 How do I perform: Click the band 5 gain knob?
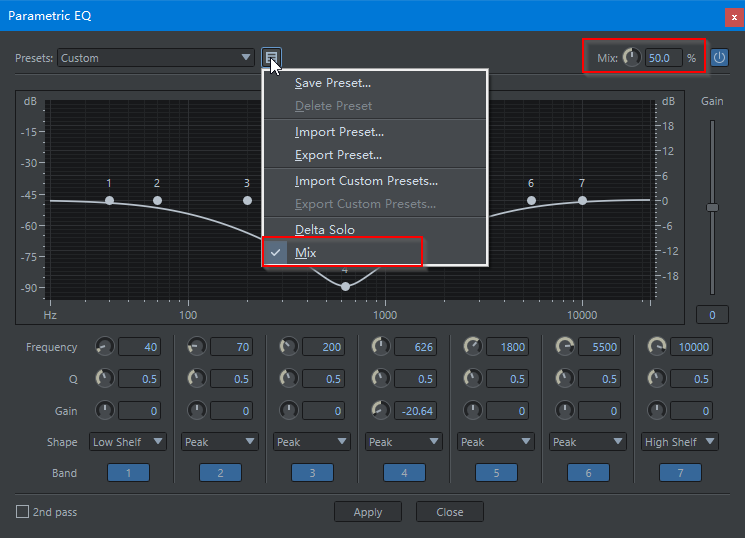tap(473, 411)
